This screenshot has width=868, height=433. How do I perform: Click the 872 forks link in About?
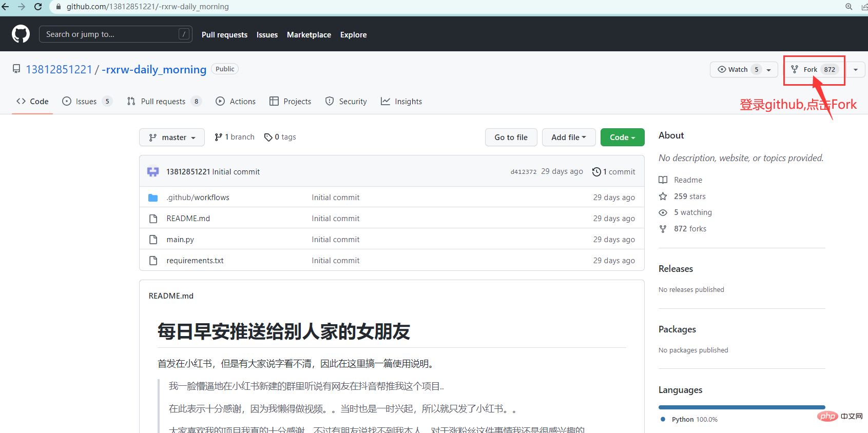690,229
